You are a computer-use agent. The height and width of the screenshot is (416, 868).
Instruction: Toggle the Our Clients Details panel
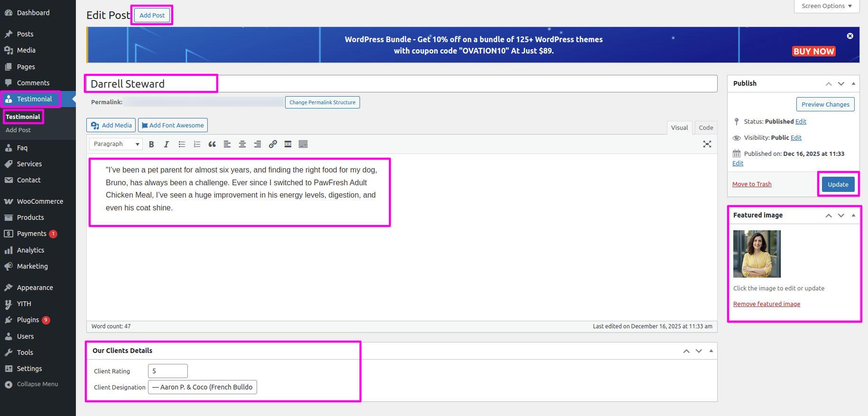coord(711,351)
